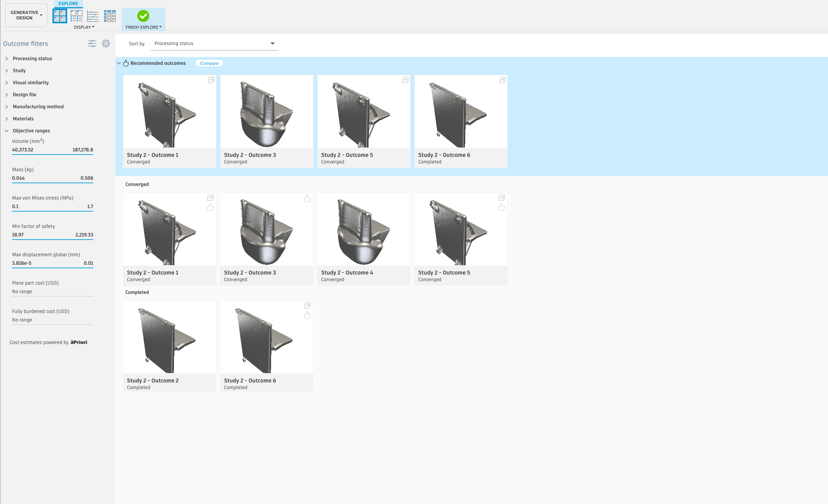828x504 pixels.
Task: Click create-design icon on recommended Outcome 1
Action: 211,80
